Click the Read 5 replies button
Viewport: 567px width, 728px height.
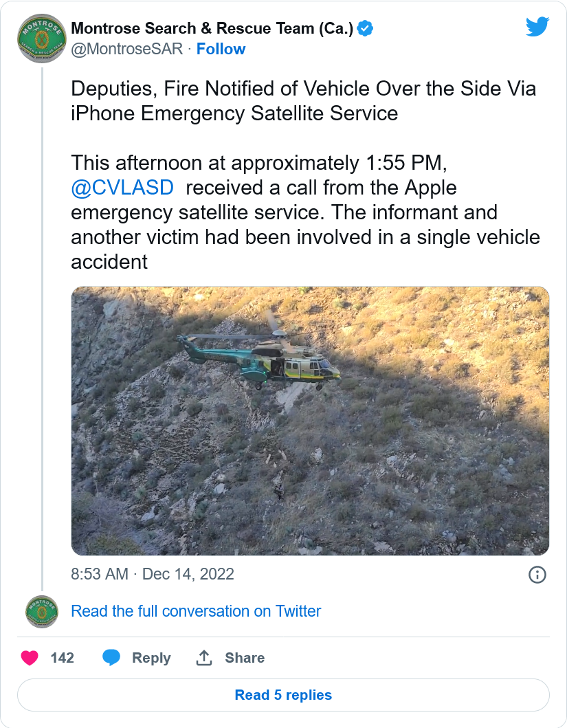(x=283, y=695)
